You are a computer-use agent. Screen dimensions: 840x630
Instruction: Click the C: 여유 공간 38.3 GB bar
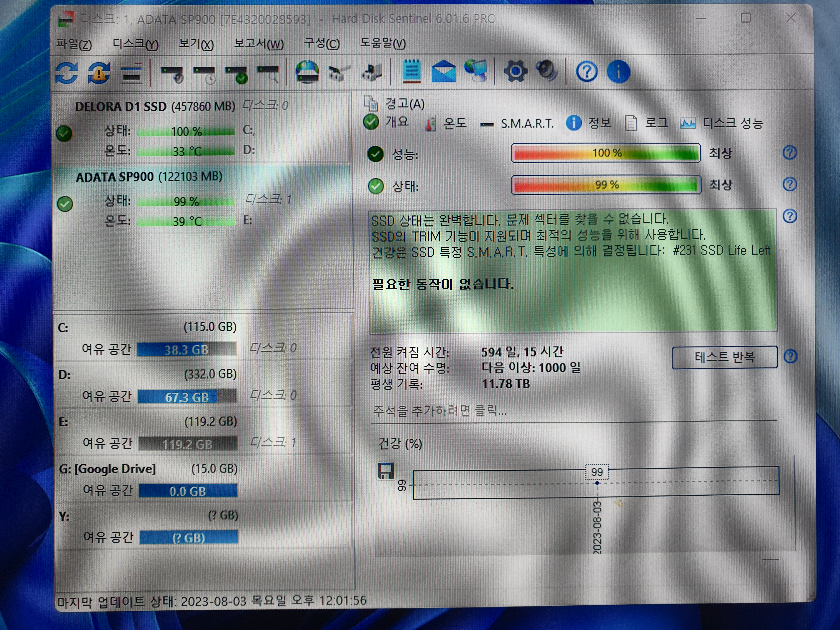(187, 349)
